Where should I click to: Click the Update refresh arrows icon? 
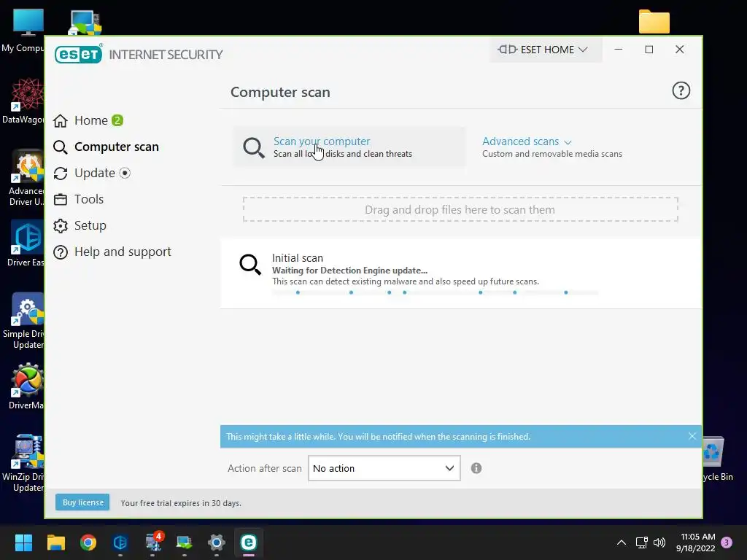61,174
